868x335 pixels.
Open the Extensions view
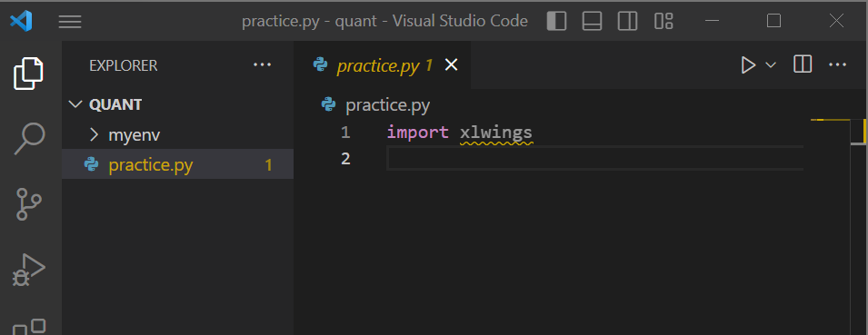coord(29,327)
